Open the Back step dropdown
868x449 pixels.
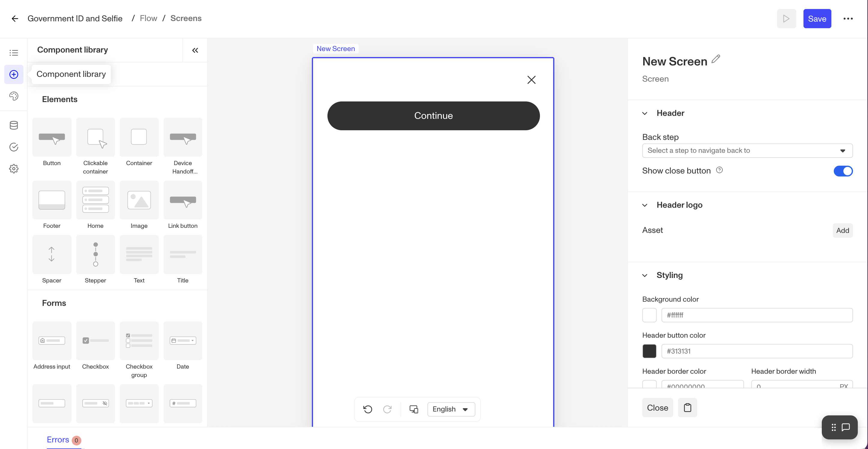[x=747, y=151]
